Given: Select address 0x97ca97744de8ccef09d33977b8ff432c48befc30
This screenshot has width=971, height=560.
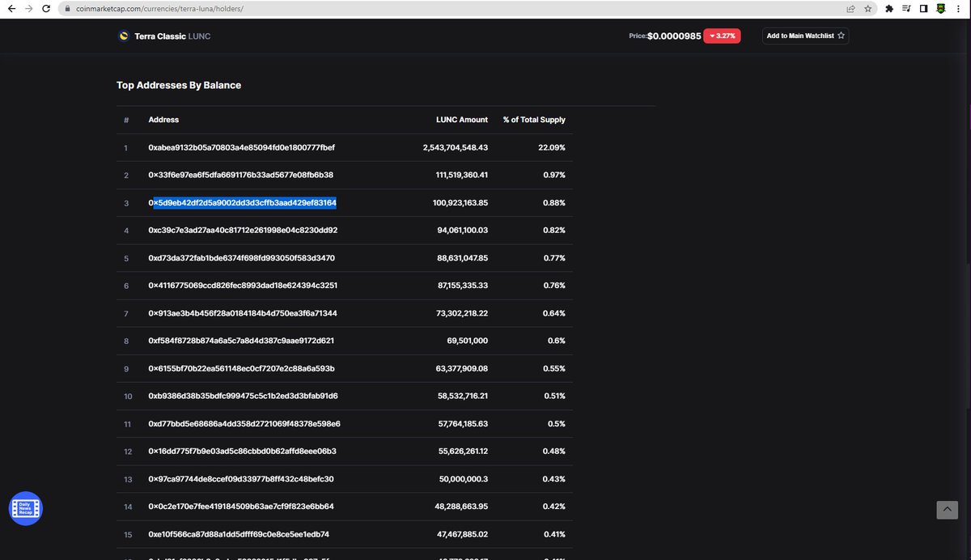Looking at the screenshot, I should (241, 479).
